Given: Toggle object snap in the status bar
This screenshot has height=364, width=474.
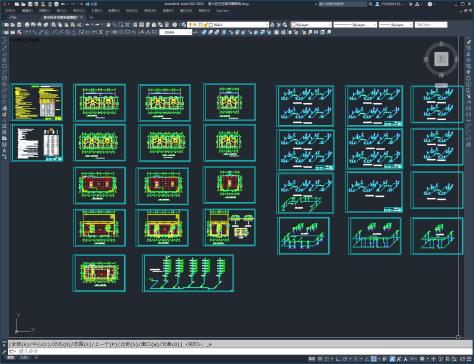Looking at the screenshot, I should click(x=374, y=359).
